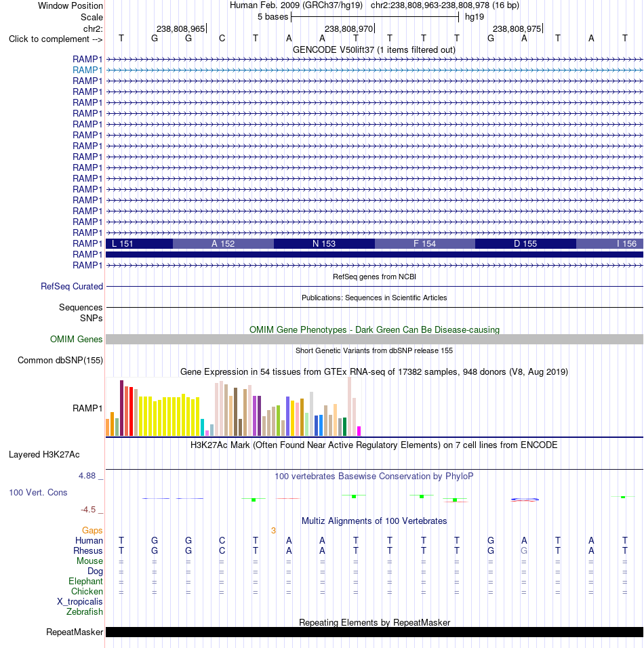Image resolution: width=644 pixels, height=648 pixels.
Task: Click the RepeatMasker track label
Action: (75, 632)
